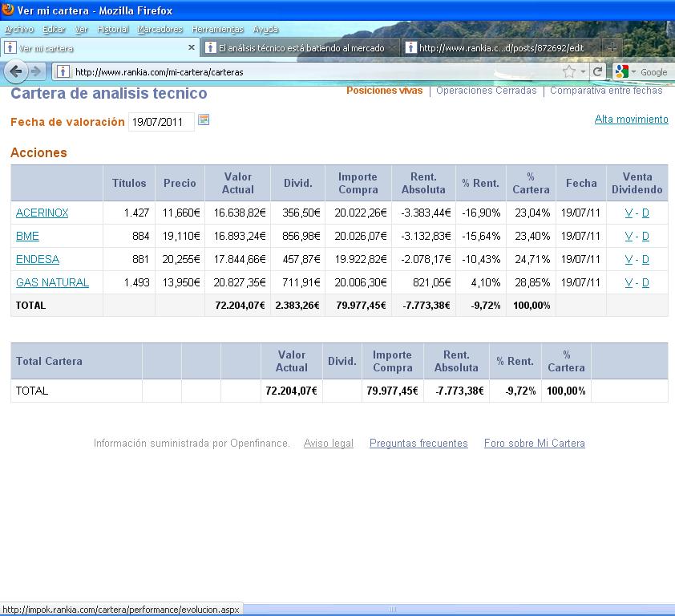Open Operaciones Cerradas view
Image resolution: width=675 pixels, height=616 pixels.
(x=487, y=91)
